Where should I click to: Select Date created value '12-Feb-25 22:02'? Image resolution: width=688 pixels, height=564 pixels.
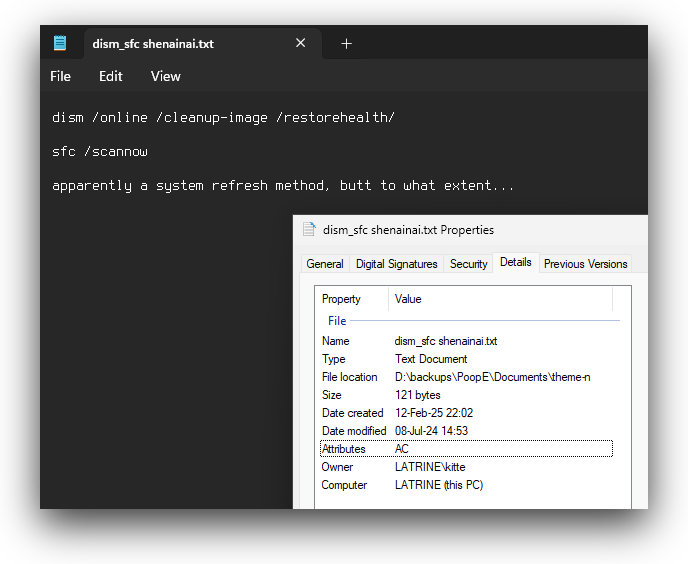[434, 413]
